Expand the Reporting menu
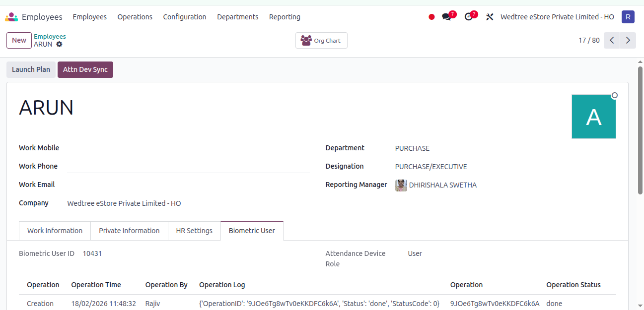Image resolution: width=644 pixels, height=310 pixels. [285, 17]
